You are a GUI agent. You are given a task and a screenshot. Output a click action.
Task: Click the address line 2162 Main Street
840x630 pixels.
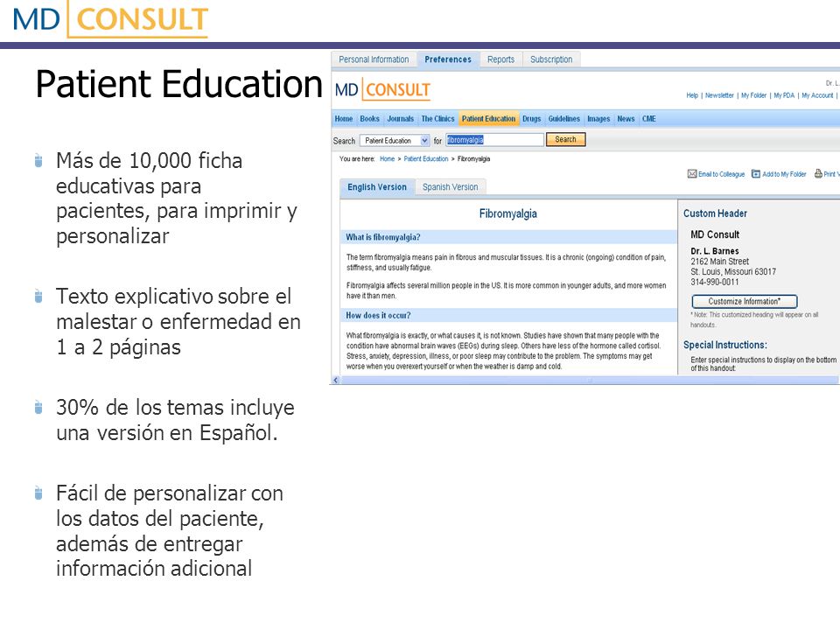pyautogui.click(x=720, y=262)
